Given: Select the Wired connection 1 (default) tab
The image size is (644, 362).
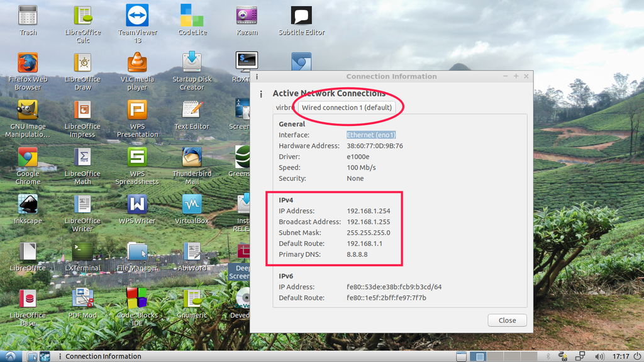Looking at the screenshot, I should click(347, 107).
